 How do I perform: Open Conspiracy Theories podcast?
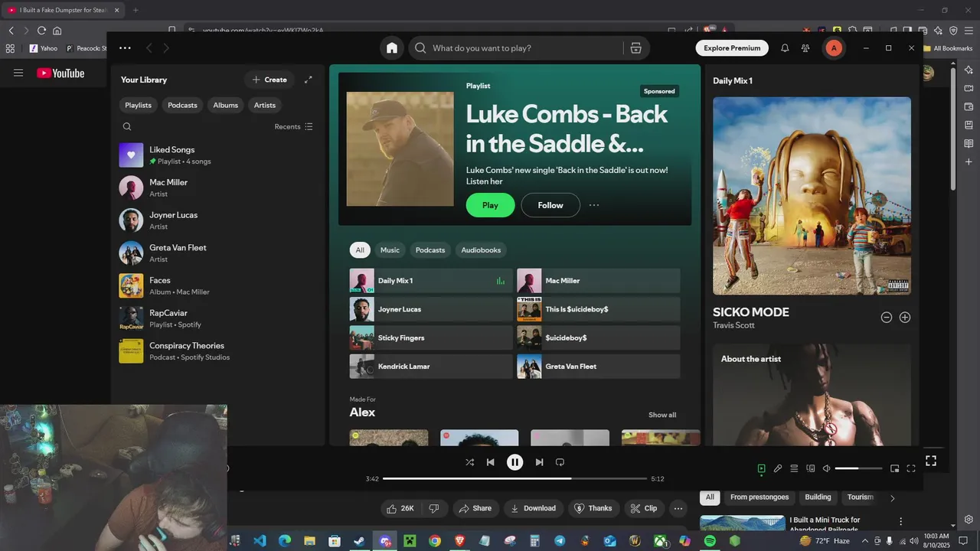click(218, 351)
